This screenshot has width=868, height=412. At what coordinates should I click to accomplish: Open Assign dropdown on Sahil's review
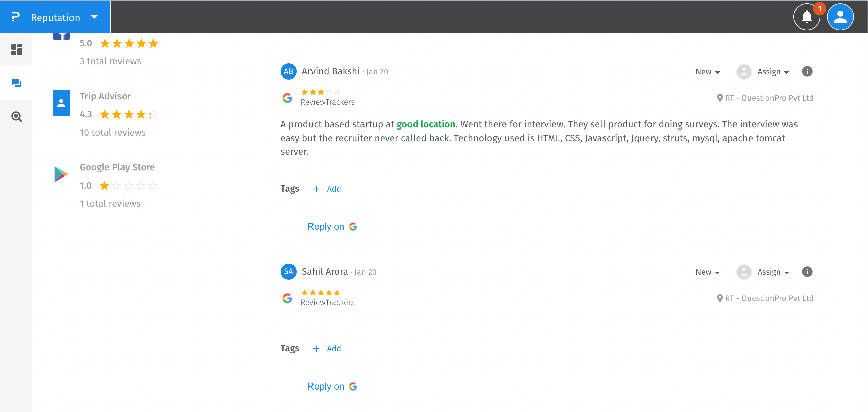click(773, 272)
